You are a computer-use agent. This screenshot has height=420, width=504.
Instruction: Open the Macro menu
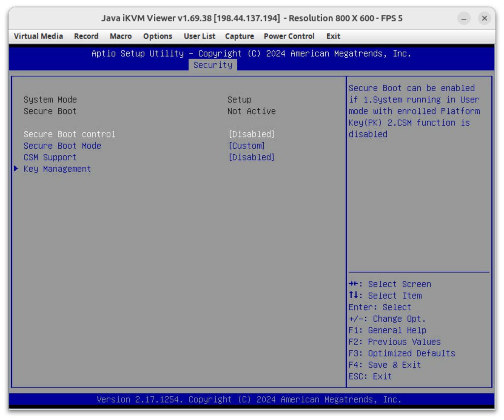[x=121, y=36]
